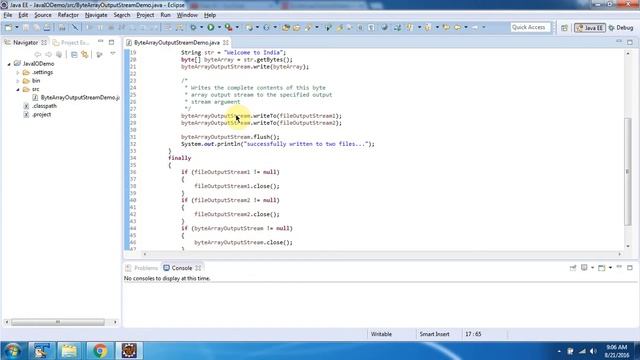The width and height of the screenshot is (640, 360).
Task: Click Collapse All in Navigator
Action: tap(74, 54)
